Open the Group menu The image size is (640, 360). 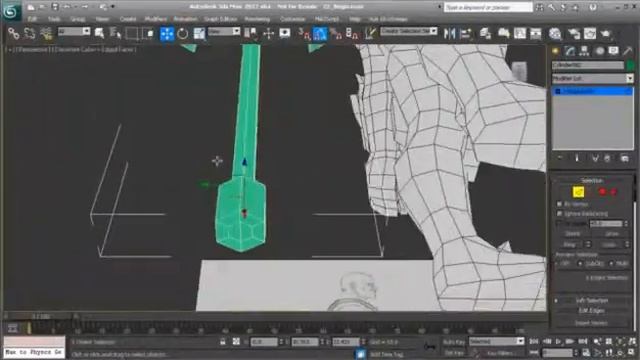tap(78, 19)
